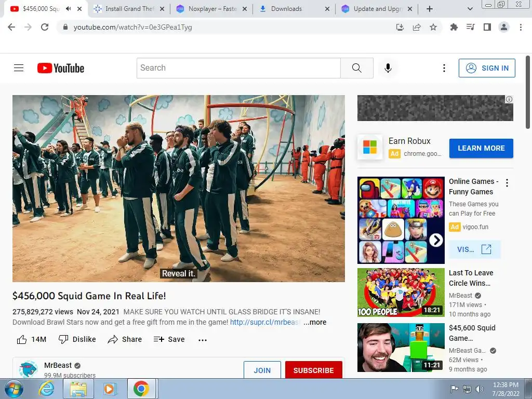Share the Squid Game video
The image size is (532, 399).
[125, 339]
